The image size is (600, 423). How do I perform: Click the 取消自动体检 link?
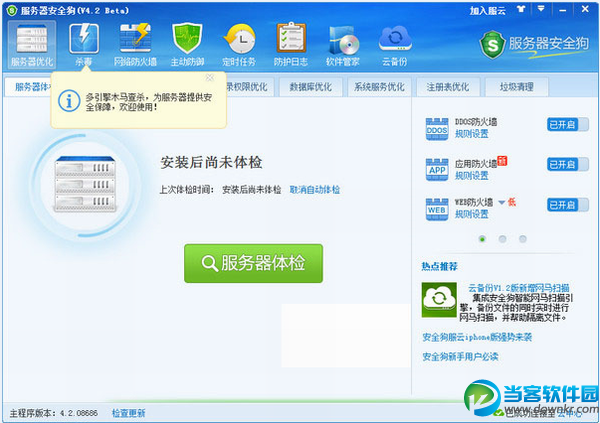tap(315, 189)
